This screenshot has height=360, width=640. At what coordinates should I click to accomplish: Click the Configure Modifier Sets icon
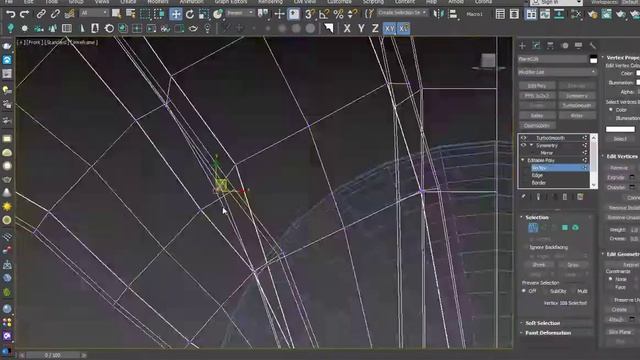(580, 197)
